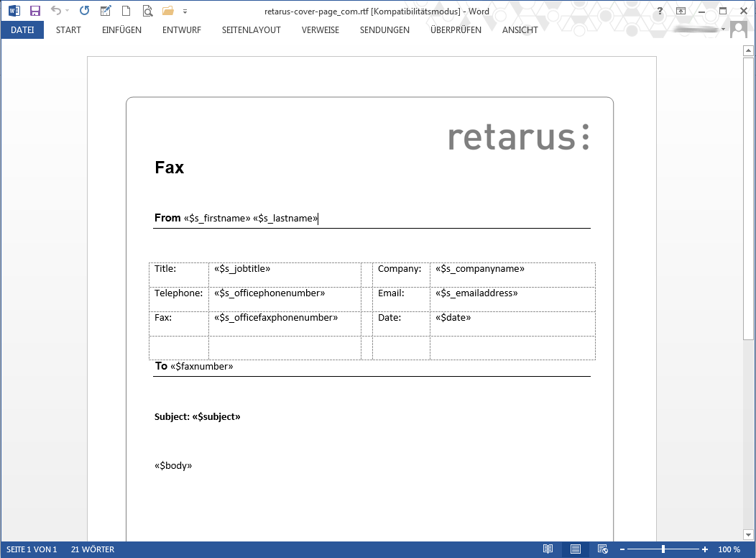Click the DATEI button
The width and height of the screenshot is (756, 558).
22,30
